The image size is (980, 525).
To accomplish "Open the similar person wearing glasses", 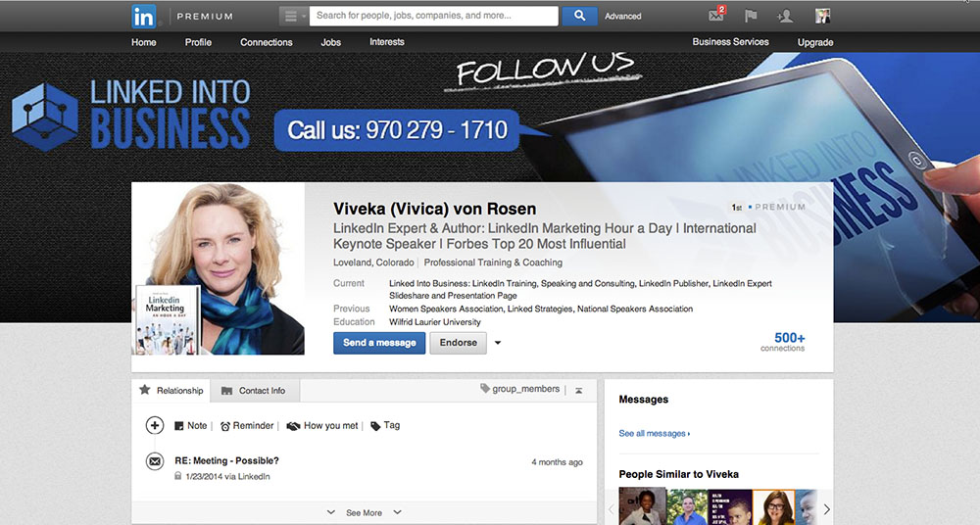I will pyautogui.click(x=774, y=506).
